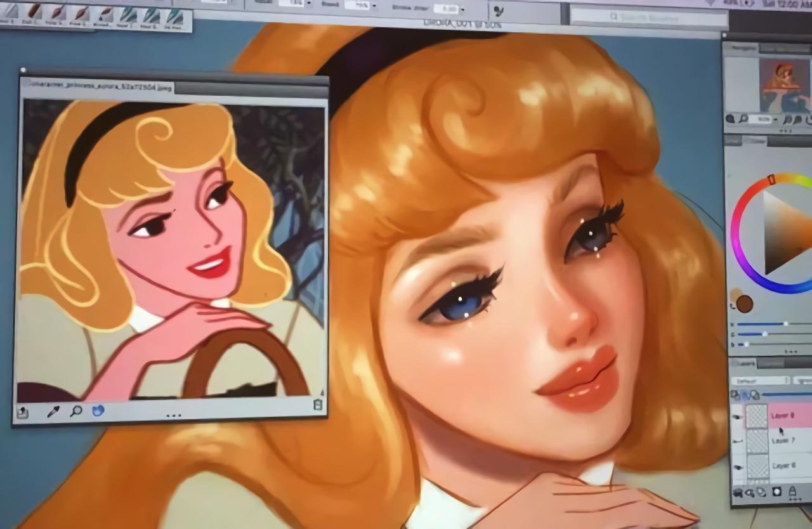Viewport: 812px width, 529px height.
Task: Select the tan additional color swatch
Action: (x=735, y=295)
